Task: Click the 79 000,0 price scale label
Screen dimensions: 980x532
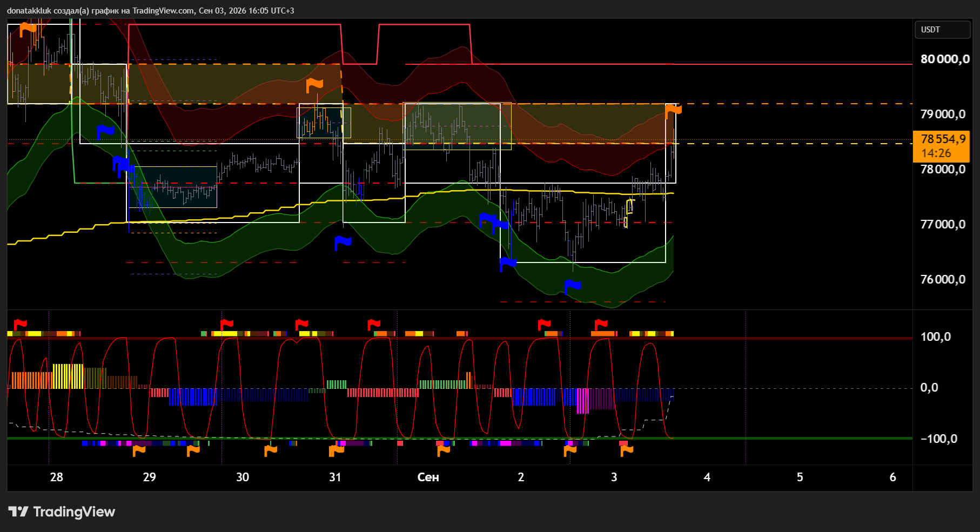Action: coord(943,114)
